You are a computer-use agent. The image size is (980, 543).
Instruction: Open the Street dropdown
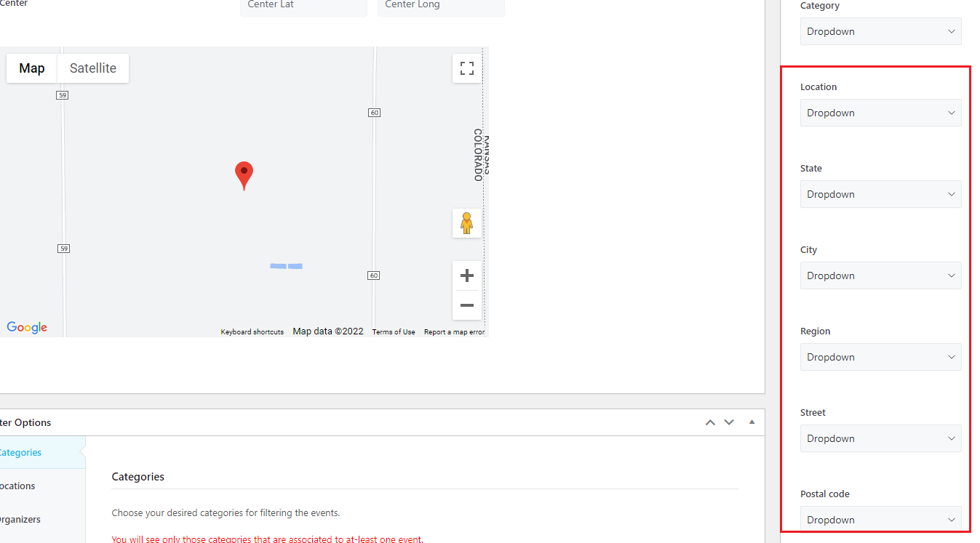(x=880, y=438)
